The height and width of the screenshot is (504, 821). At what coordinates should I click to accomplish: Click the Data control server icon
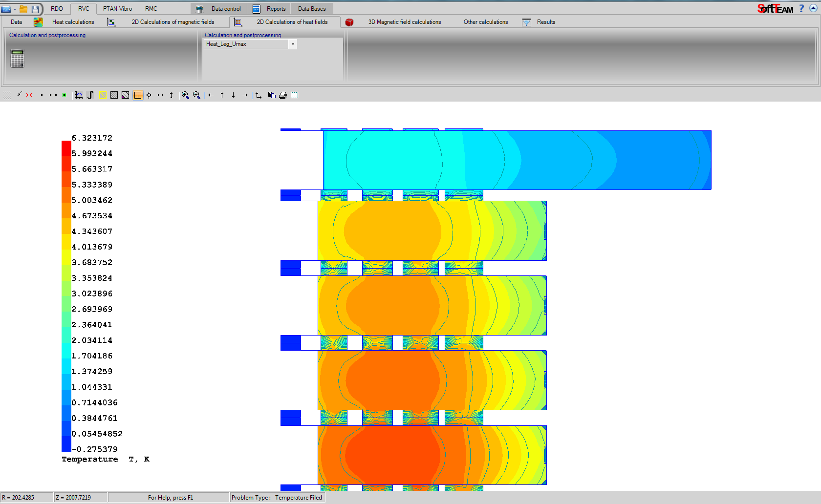click(x=199, y=9)
